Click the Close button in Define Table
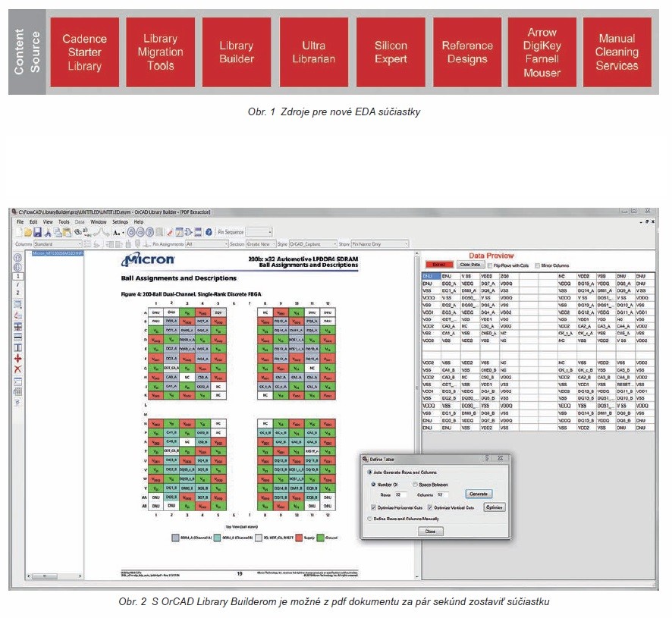The image size is (672, 618). pyautogui.click(x=430, y=532)
